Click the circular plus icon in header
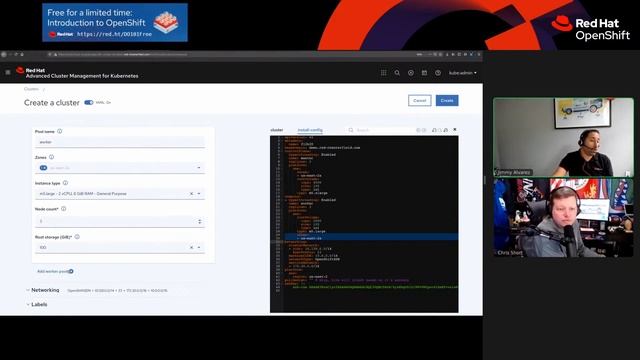Screen dimensions: 640x360 coord(411,73)
